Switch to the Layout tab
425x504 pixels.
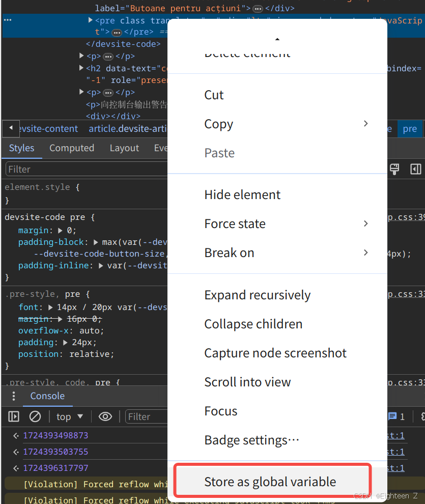pos(124,148)
